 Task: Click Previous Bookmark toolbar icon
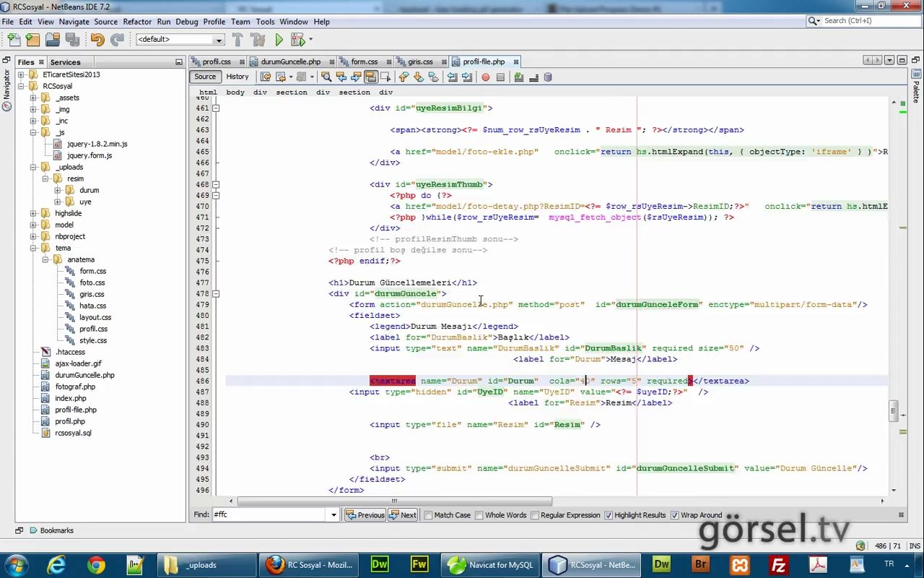coord(404,77)
